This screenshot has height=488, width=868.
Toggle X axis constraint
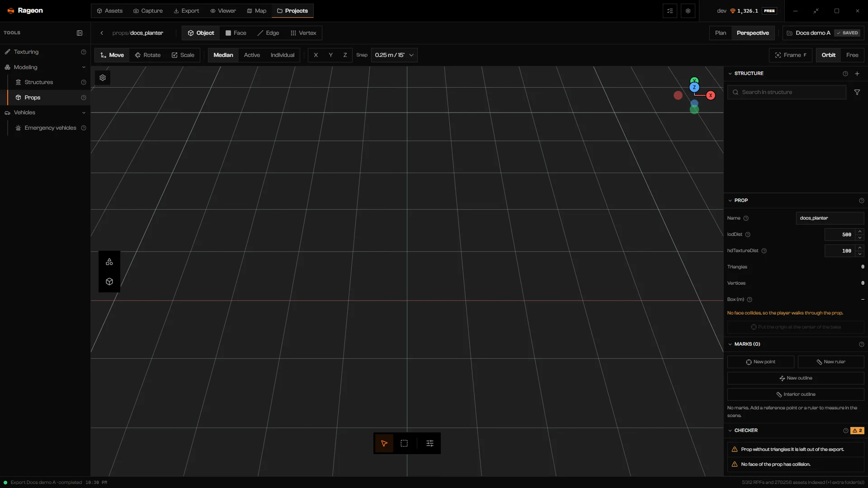pos(316,55)
